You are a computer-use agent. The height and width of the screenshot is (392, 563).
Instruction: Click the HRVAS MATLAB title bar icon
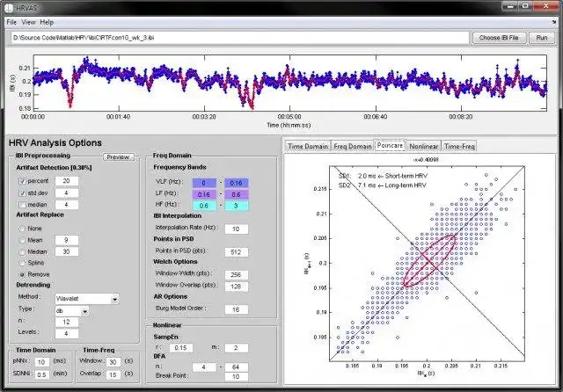pos(9,8)
